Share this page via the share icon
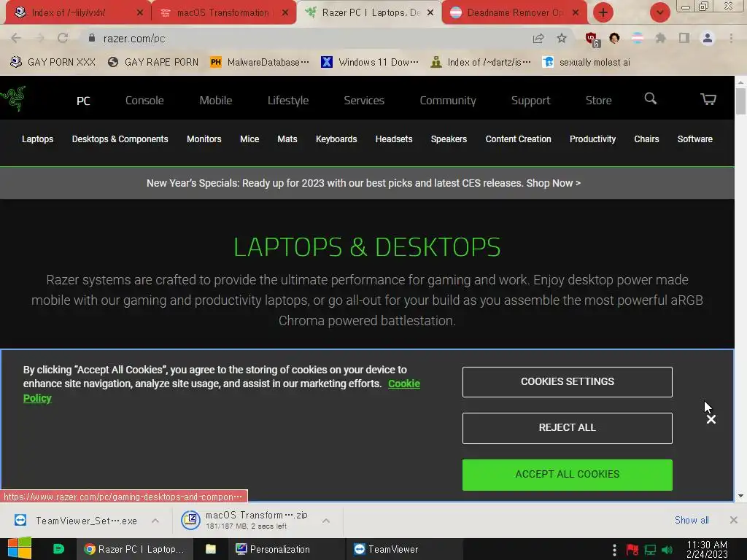Screen dimensions: 747x560 (x=538, y=38)
